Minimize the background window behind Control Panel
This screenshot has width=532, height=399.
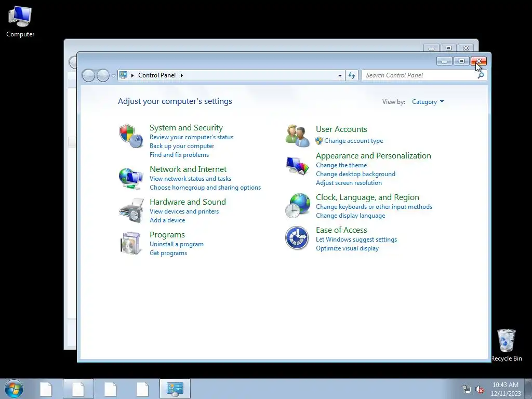coord(431,48)
